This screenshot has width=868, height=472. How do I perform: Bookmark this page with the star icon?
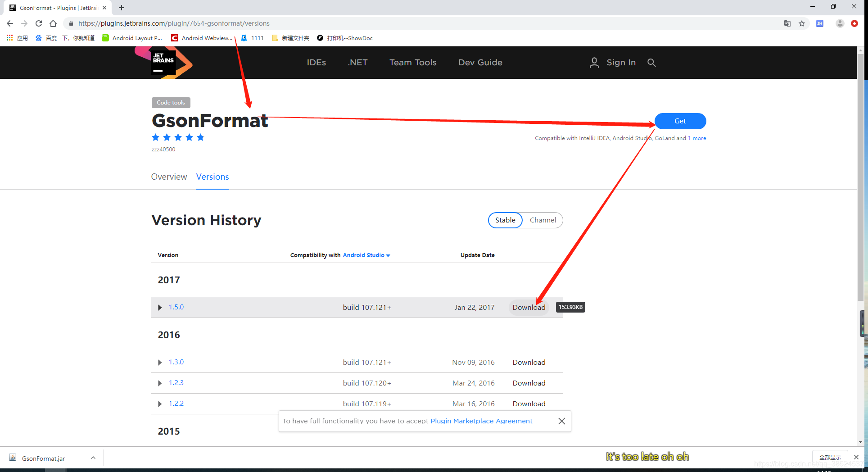802,23
